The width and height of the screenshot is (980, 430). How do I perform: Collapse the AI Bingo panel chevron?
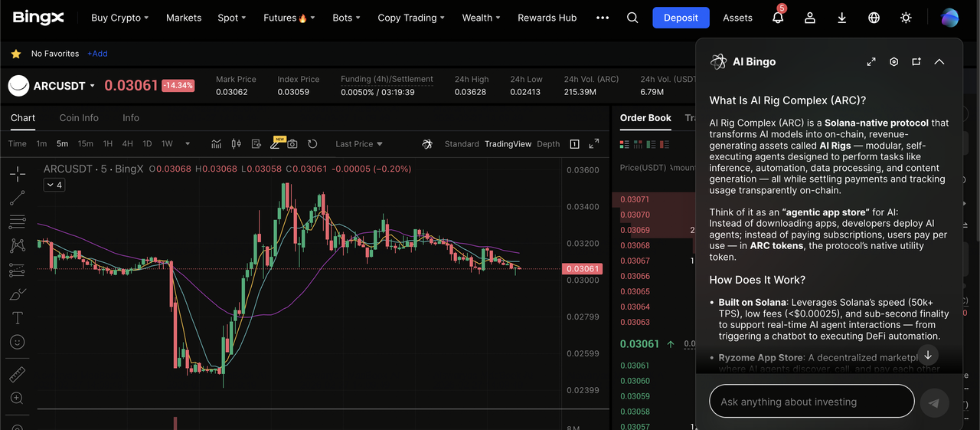pyautogui.click(x=939, y=62)
